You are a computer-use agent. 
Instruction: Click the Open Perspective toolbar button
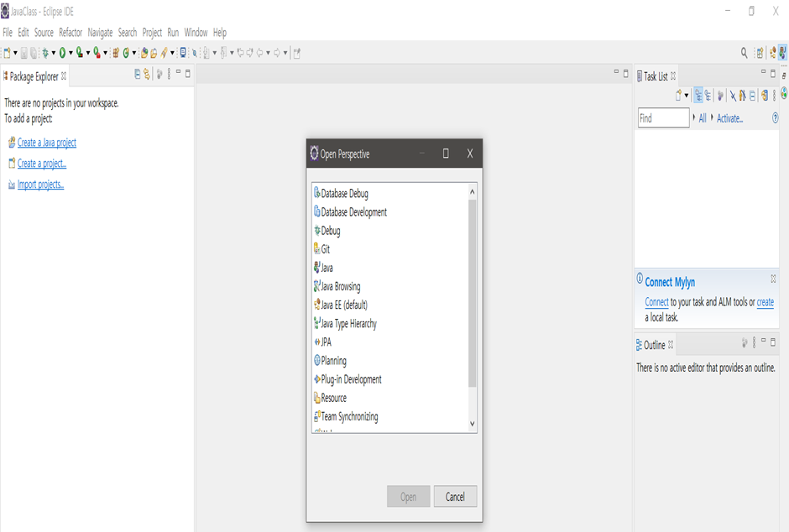[760, 53]
